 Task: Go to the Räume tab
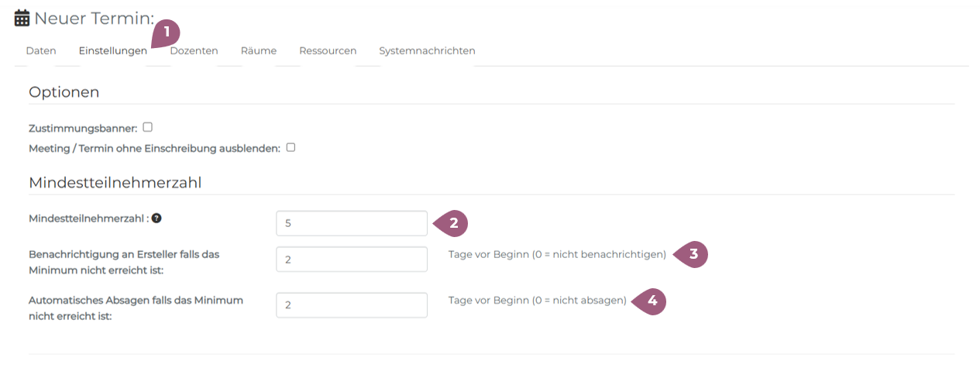tap(258, 51)
